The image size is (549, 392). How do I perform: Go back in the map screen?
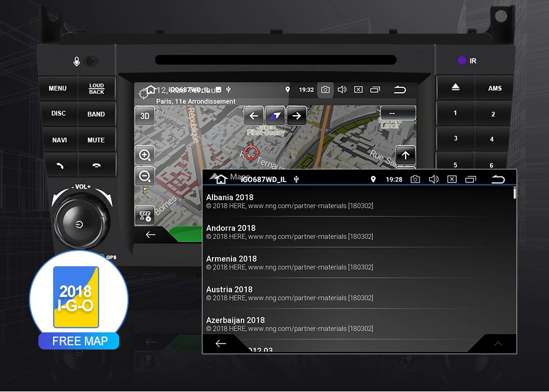coord(151,234)
